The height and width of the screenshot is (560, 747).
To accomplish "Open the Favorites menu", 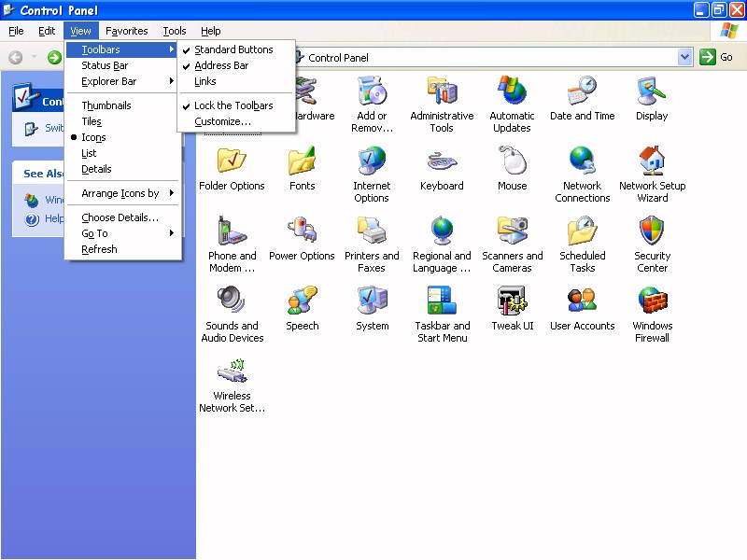I will point(127,31).
